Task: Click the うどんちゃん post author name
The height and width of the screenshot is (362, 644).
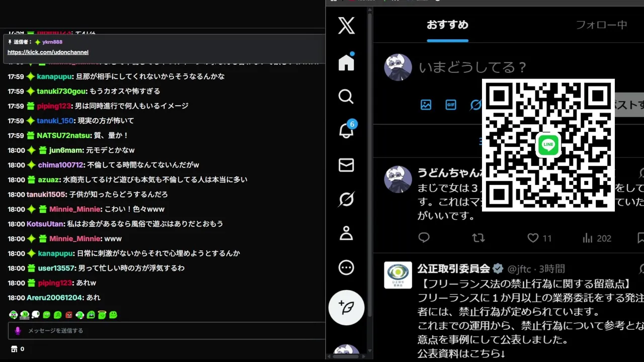Action: [449, 172]
